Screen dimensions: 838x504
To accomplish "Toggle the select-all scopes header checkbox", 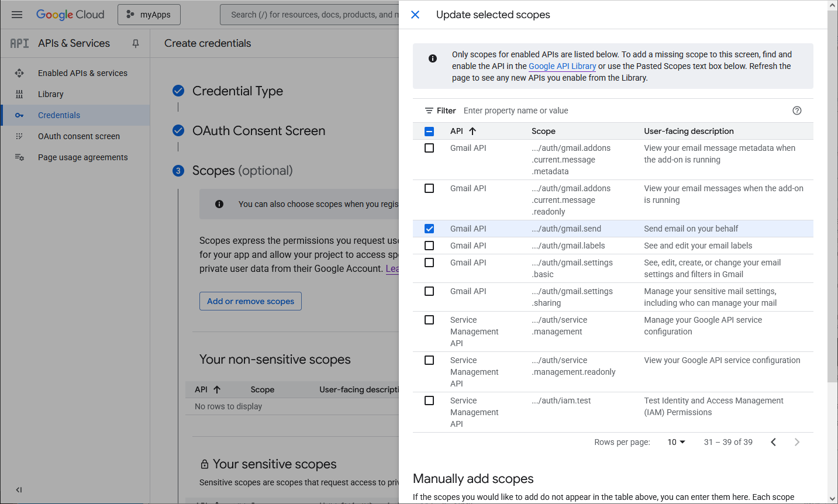I will pos(429,132).
